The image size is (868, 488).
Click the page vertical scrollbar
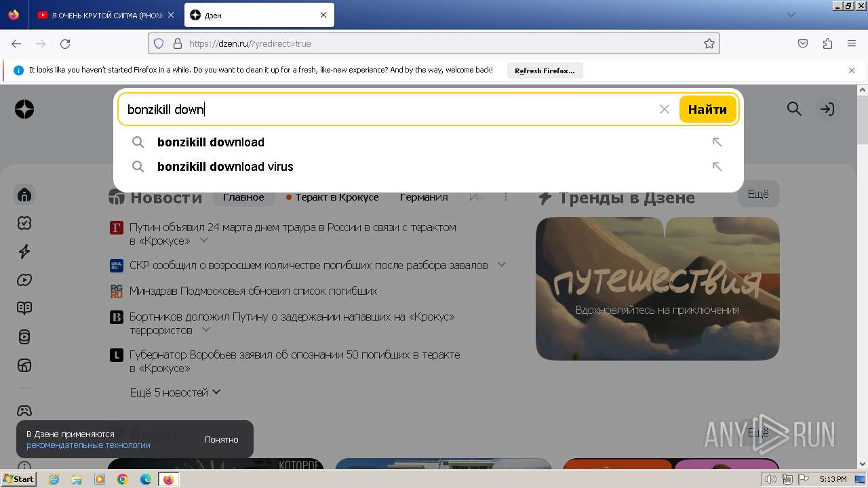pos(862,278)
